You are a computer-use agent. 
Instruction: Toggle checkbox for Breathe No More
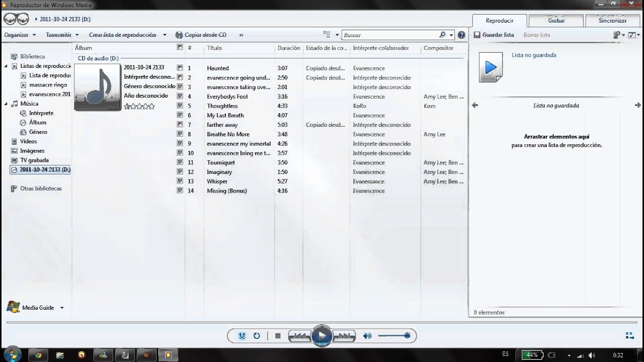(x=180, y=134)
